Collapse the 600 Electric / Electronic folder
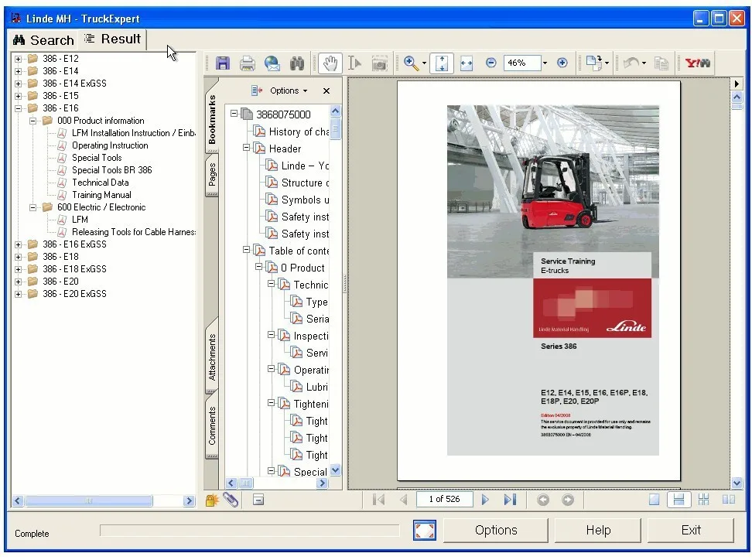 [32, 207]
